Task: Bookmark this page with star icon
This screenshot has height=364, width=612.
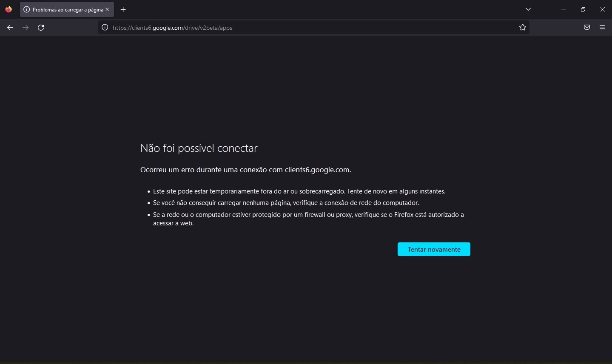Action: click(523, 28)
